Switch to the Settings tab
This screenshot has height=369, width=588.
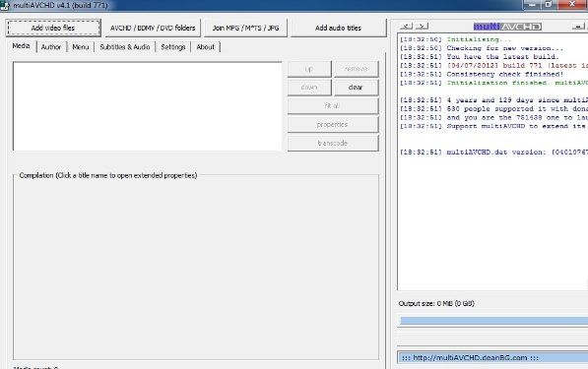(173, 47)
